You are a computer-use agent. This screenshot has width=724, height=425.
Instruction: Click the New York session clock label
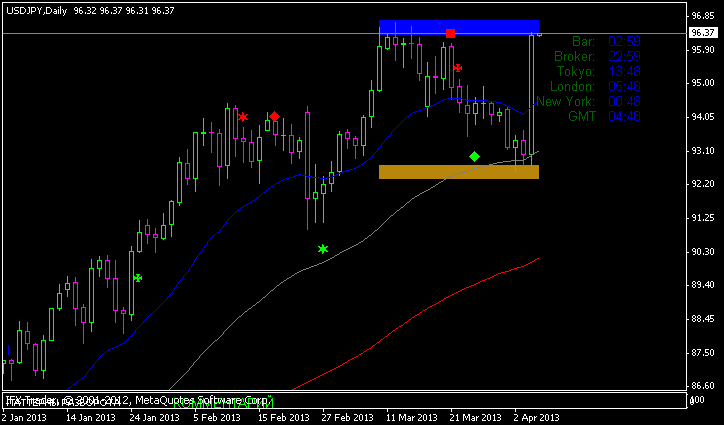(x=565, y=101)
